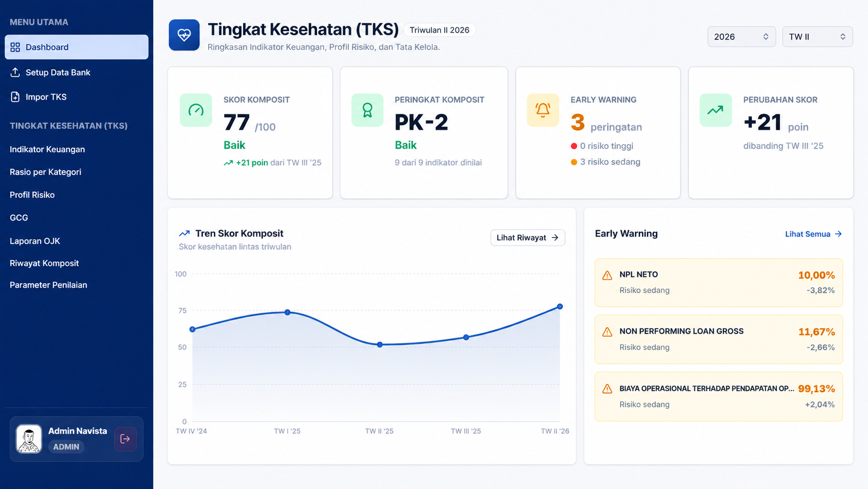Click the TW IV '24 chart data point

click(x=193, y=329)
